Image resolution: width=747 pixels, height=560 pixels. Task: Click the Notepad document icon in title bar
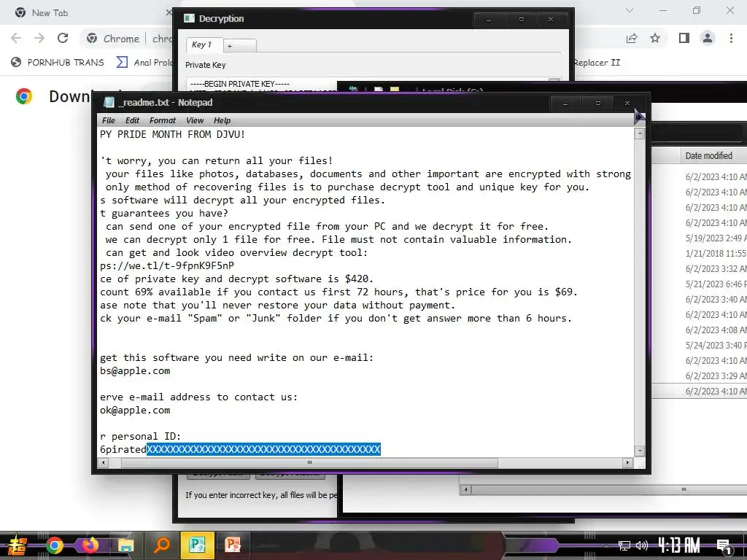tap(109, 102)
